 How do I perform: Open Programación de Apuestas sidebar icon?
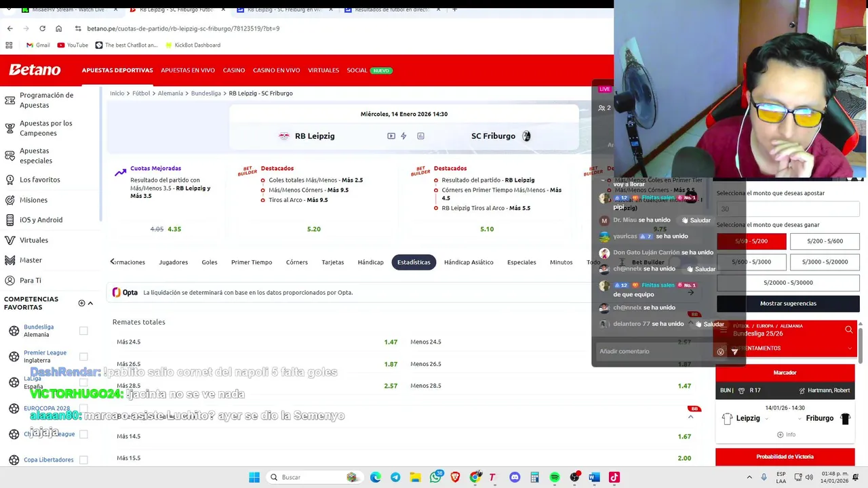click(x=9, y=100)
